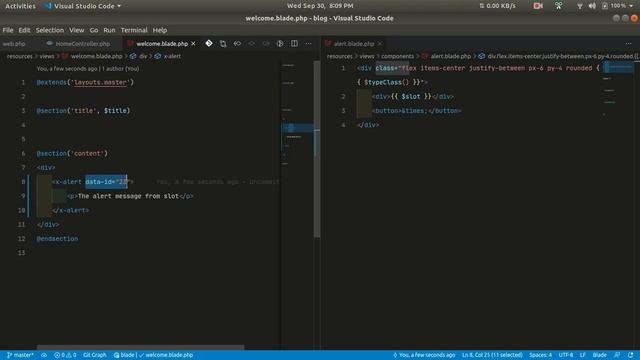Click 'div.flex.items-center' breadcrumb in right editor

pos(562,56)
